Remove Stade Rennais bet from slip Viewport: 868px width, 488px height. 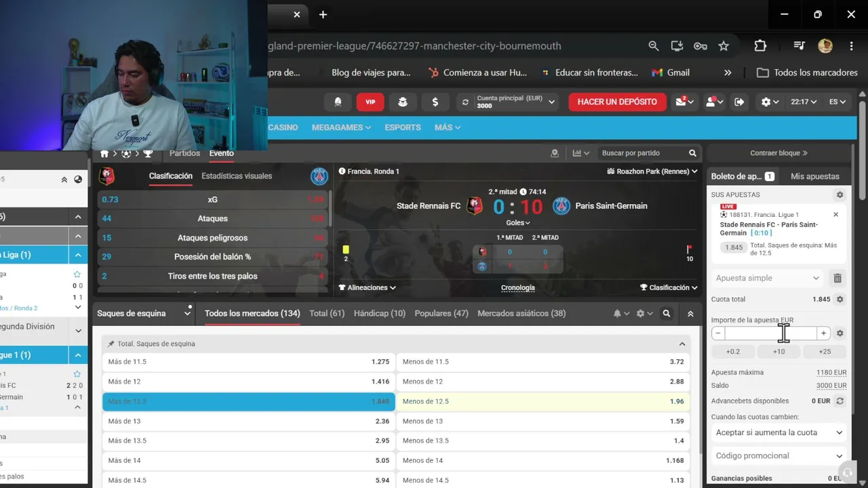pyautogui.click(x=835, y=215)
